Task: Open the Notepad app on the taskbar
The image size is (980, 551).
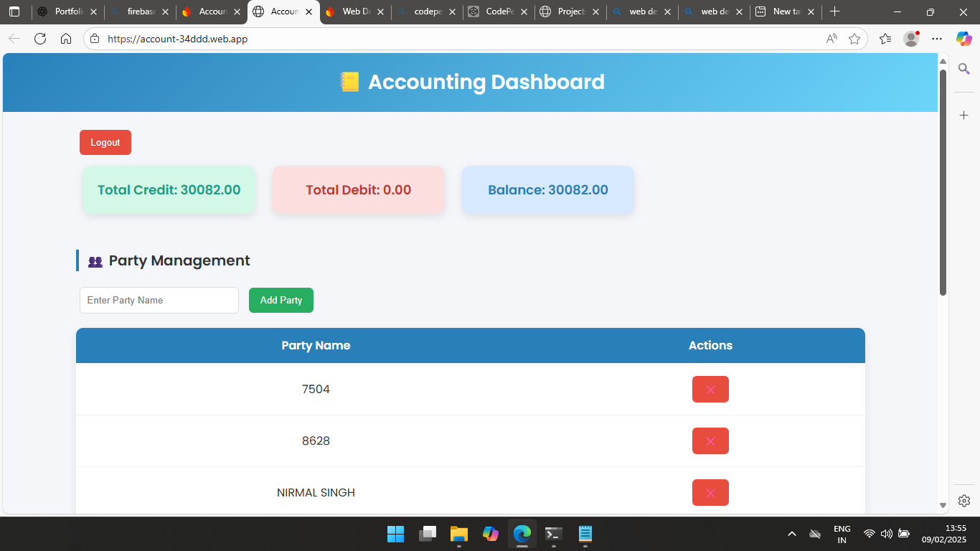Action: [585, 534]
